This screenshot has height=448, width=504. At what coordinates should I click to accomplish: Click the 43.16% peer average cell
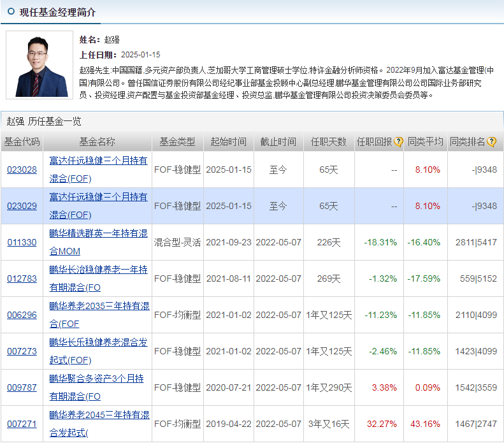(x=425, y=424)
